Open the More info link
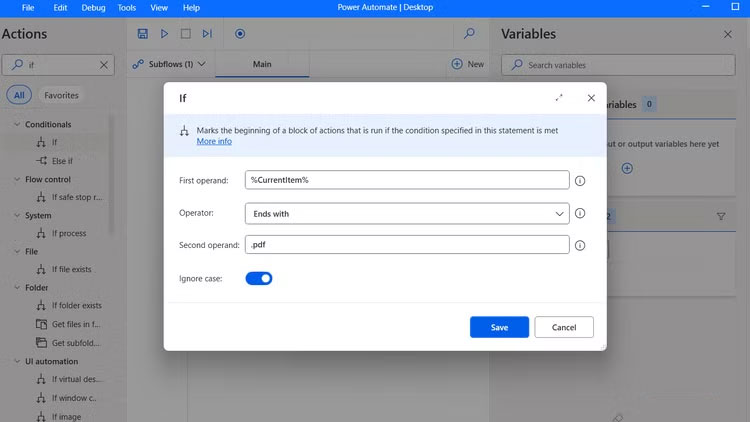Image resolution: width=750 pixels, height=422 pixels. tap(214, 142)
